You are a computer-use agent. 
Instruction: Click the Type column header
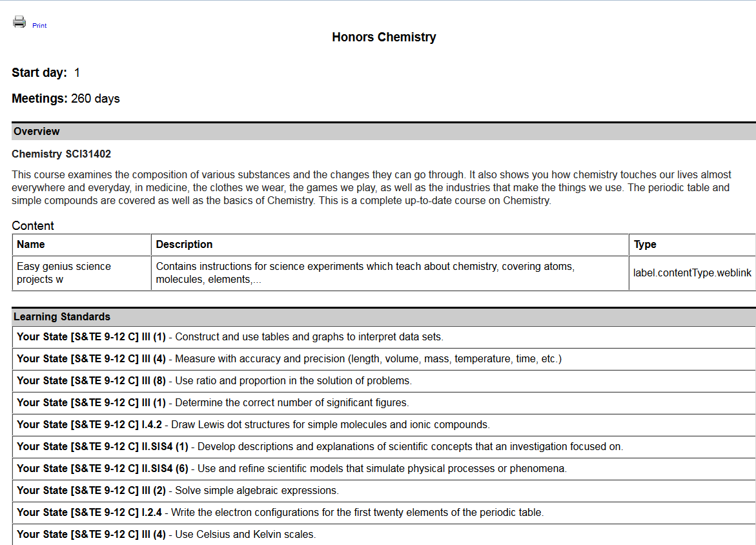click(645, 245)
